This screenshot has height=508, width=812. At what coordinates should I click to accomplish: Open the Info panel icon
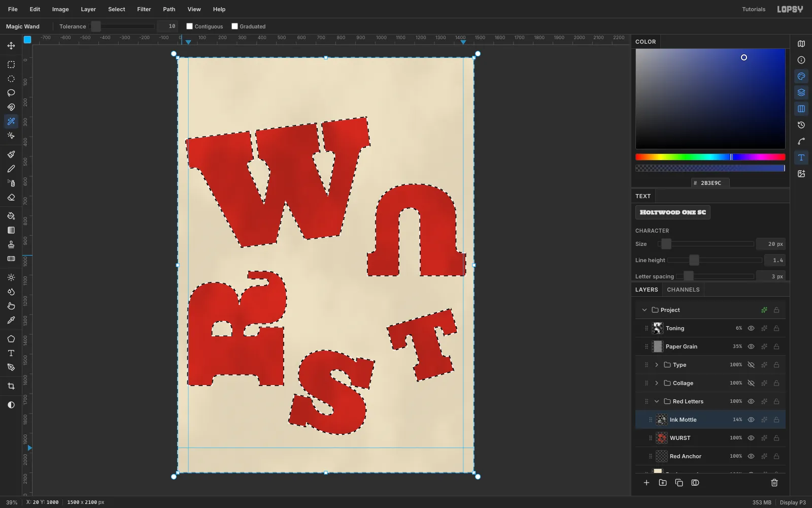tap(801, 60)
